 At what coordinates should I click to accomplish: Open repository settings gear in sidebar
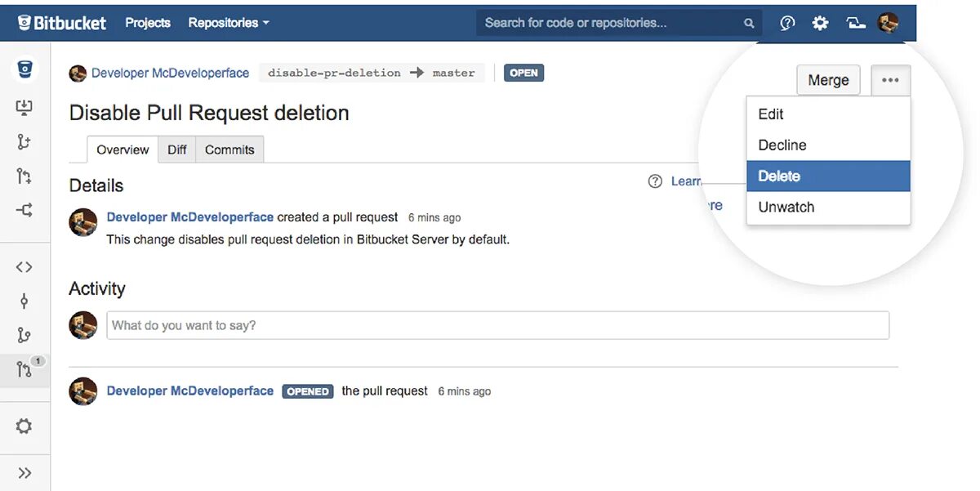(24, 426)
